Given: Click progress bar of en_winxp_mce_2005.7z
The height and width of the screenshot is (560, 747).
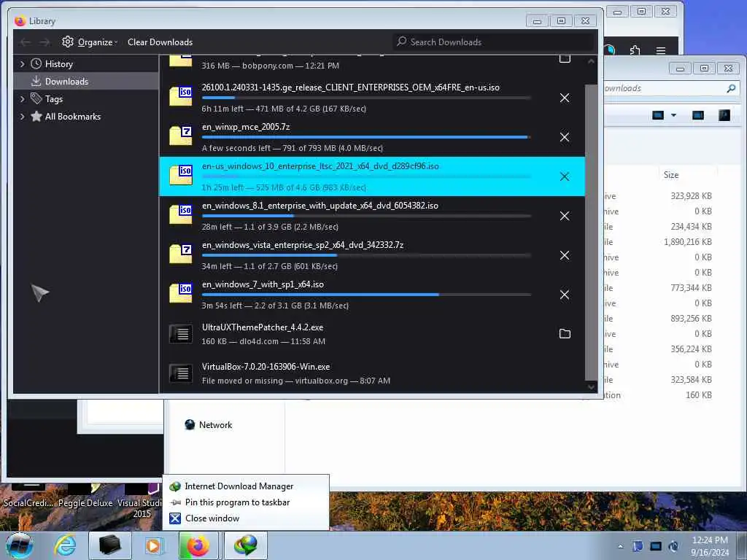Looking at the screenshot, I should pyautogui.click(x=366, y=137).
